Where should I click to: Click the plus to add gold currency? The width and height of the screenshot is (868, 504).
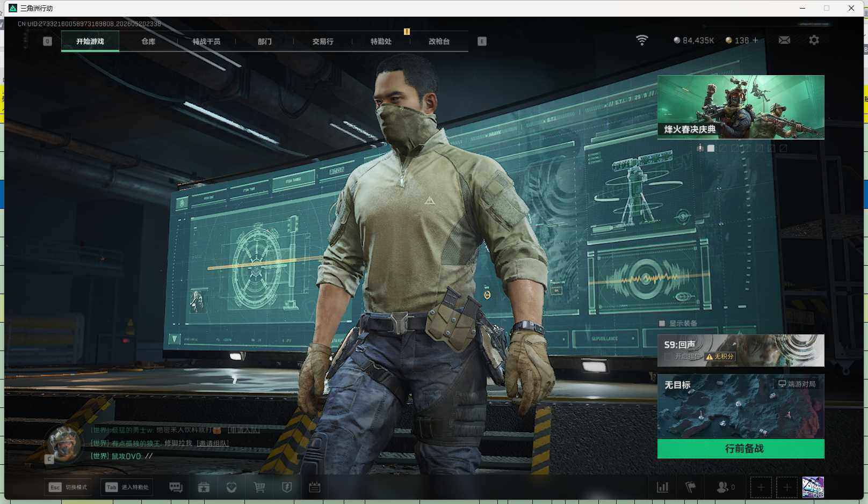[x=755, y=40]
